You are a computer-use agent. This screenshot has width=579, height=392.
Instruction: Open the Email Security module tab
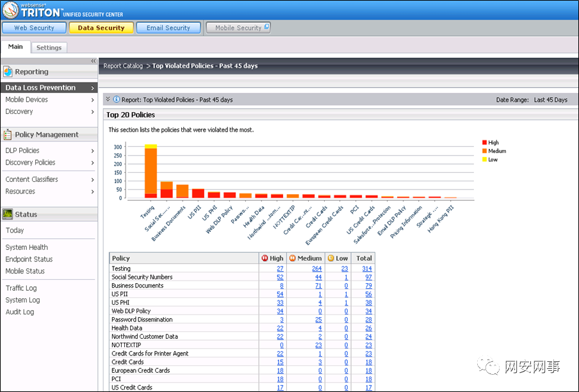coord(168,28)
